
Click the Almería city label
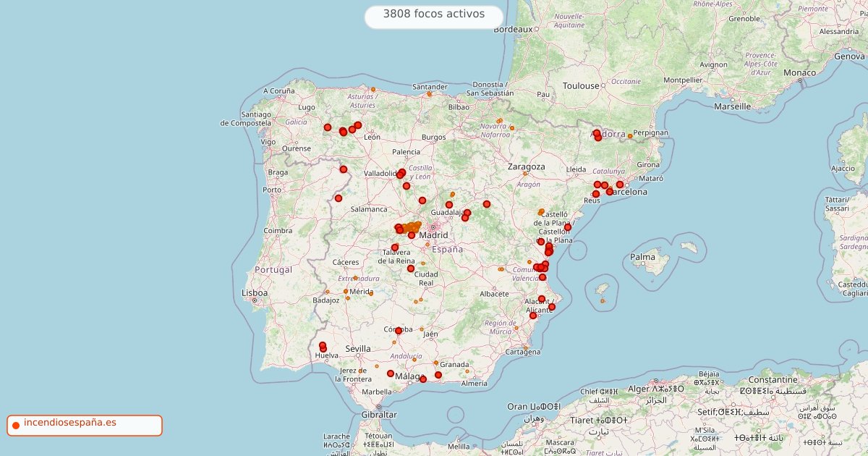[474, 384]
